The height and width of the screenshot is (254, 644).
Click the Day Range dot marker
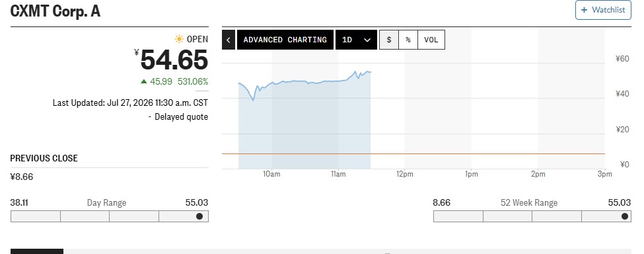[199, 216]
